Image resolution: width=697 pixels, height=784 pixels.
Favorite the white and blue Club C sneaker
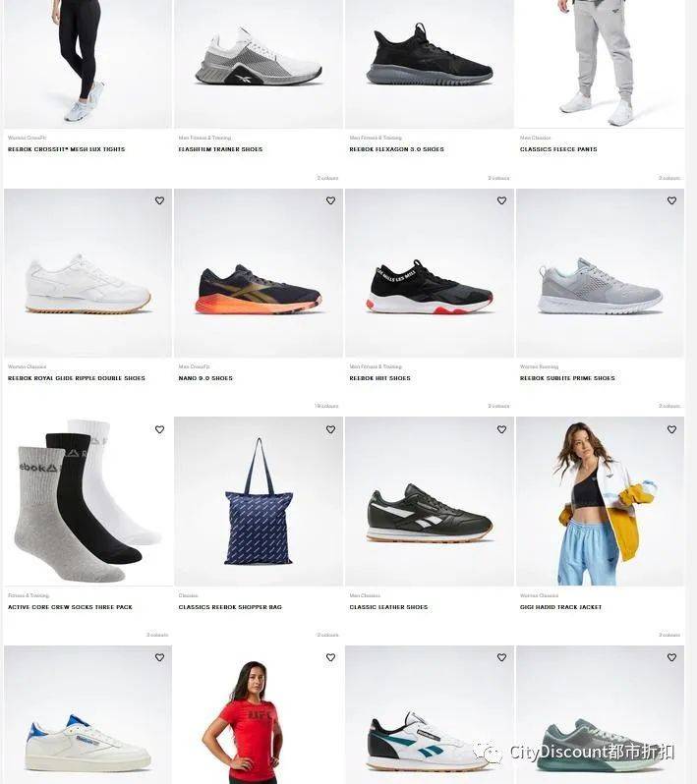pos(159,657)
